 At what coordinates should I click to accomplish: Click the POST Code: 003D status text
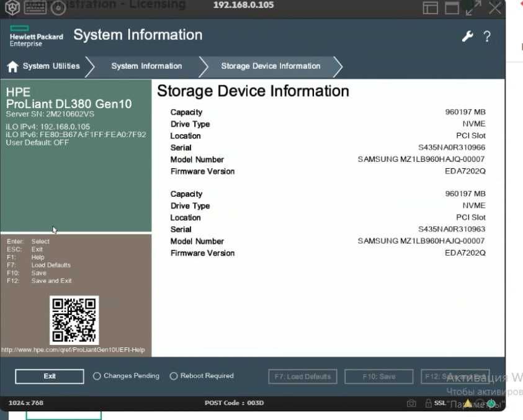(x=234, y=403)
